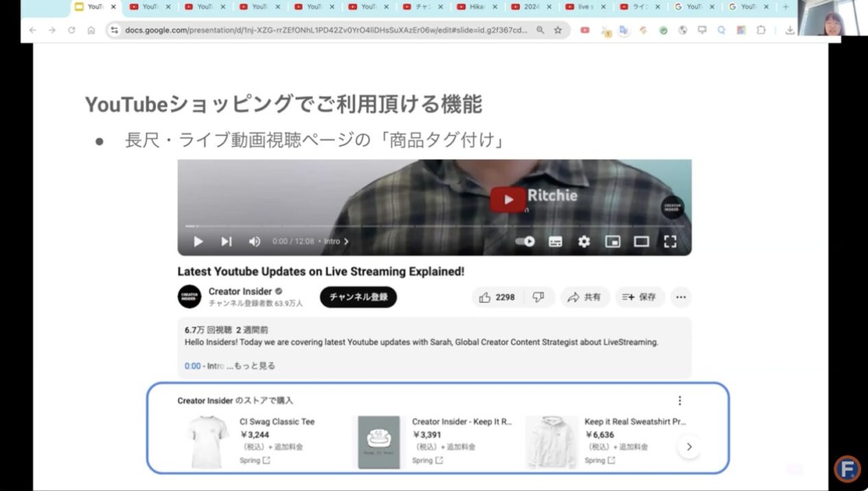This screenshot has height=491, width=868.
Task: Open Creator Insider channel avatar
Action: click(x=189, y=297)
